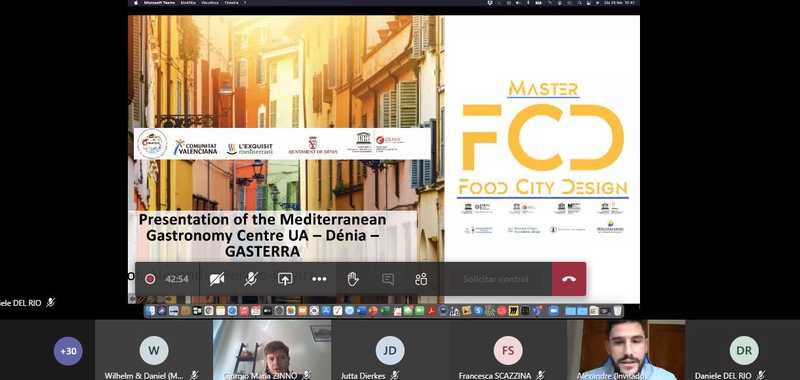Screen dimensions: 800x380
Task: Select Giorgio Maria ZINNO's video tile
Action: [x=272, y=350]
